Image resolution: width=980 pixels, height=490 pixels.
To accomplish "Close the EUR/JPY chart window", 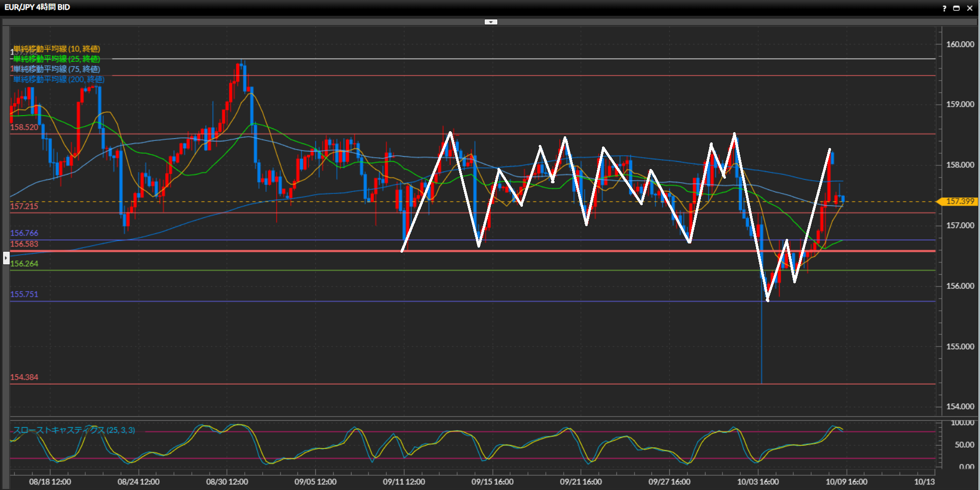I will 970,8.
